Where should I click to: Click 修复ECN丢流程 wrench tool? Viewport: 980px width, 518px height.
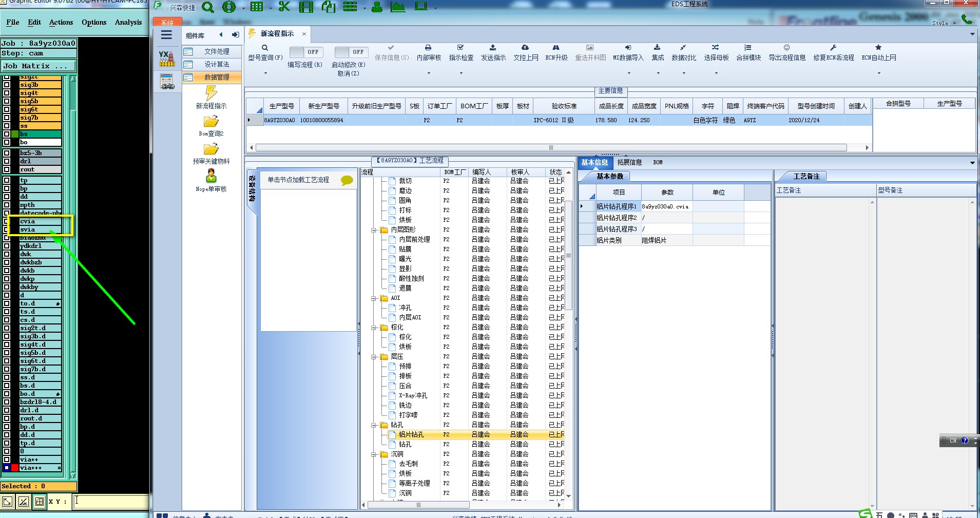(834, 53)
